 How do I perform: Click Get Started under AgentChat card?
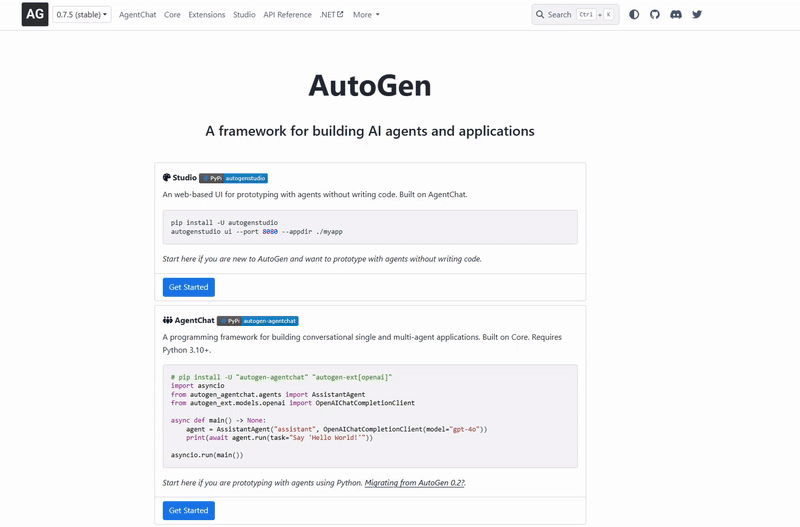coord(189,510)
